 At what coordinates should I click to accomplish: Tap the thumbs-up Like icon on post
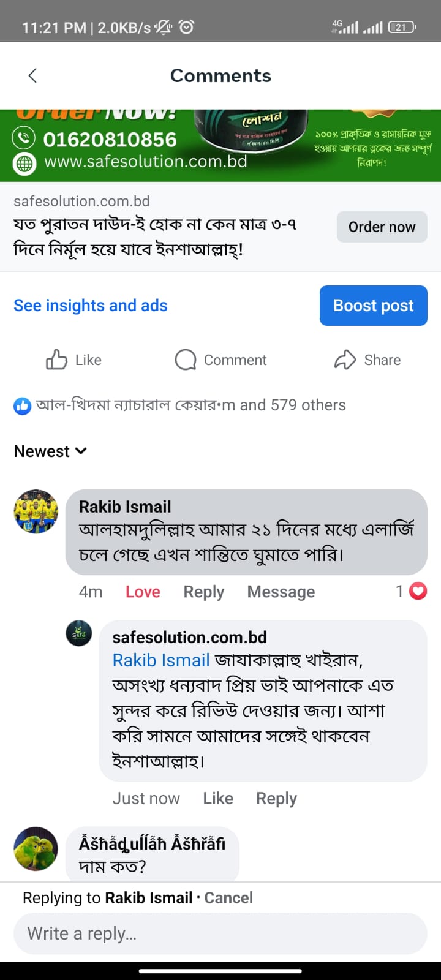56,360
